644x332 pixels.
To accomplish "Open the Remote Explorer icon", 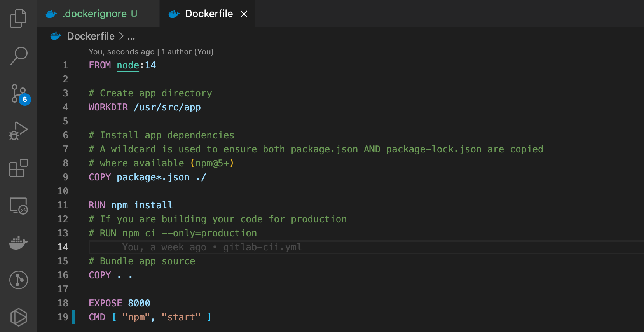I will (x=18, y=206).
